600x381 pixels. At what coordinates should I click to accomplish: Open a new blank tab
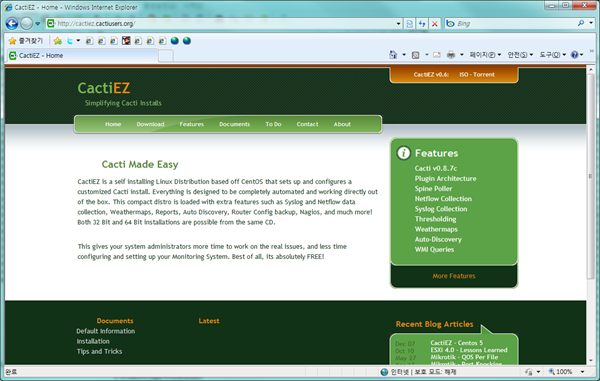(x=166, y=56)
